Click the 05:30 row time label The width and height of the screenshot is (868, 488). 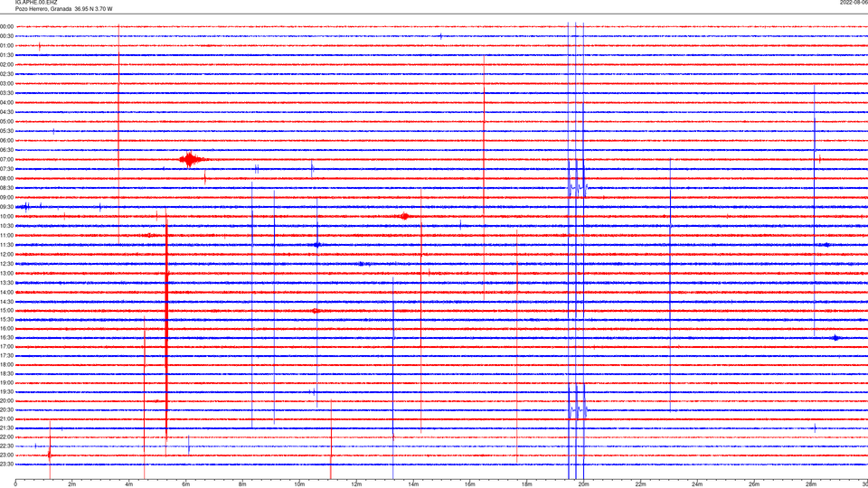6,131
